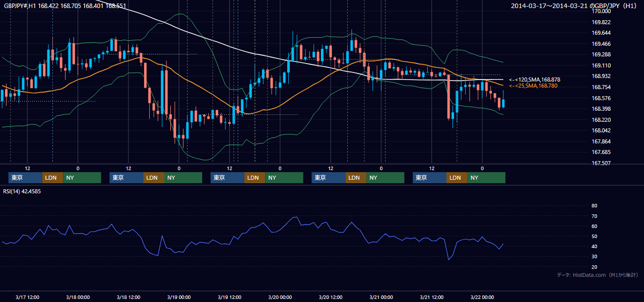Select the 167.685 price level

click(601, 152)
